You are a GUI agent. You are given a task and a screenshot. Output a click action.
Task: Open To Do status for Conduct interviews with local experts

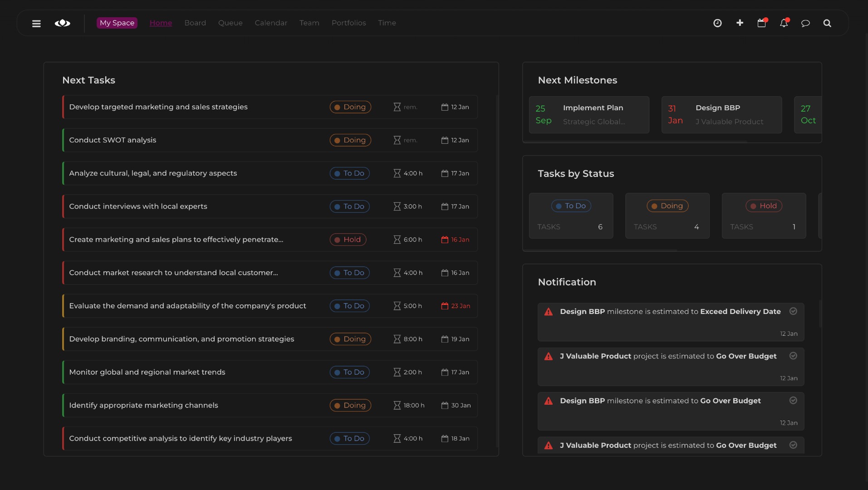coord(349,206)
